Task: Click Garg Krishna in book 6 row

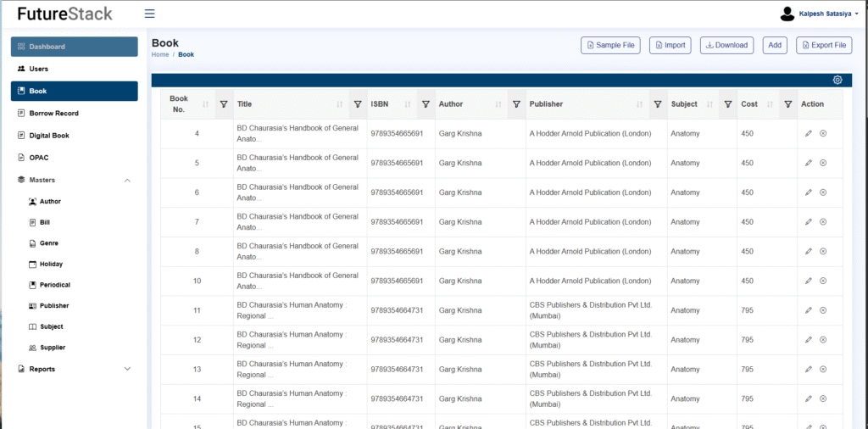Action: tap(460, 192)
